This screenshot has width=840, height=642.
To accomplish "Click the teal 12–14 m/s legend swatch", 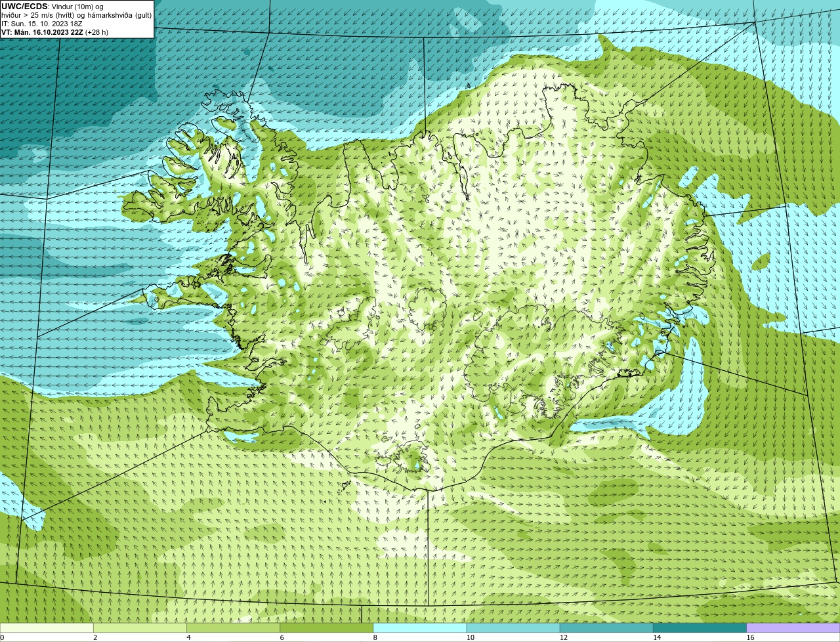I will (606, 628).
